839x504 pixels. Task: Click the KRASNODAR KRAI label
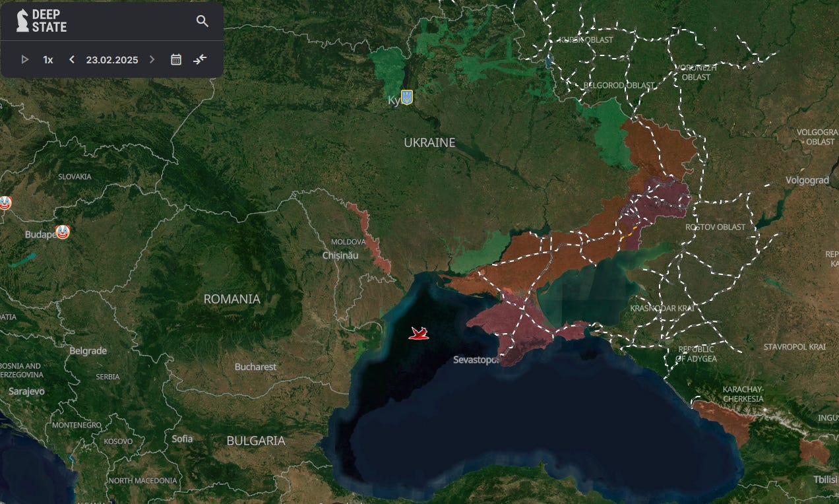(662, 309)
